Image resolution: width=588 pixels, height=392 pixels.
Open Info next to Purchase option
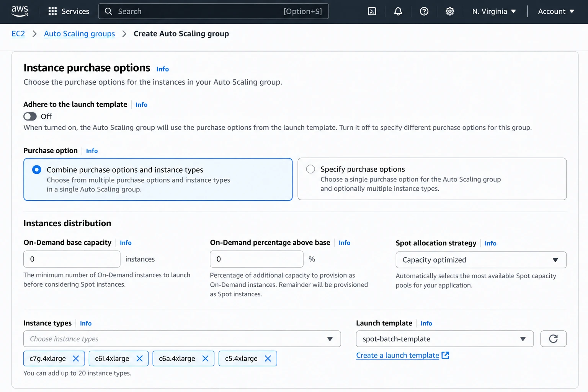(92, 151)
